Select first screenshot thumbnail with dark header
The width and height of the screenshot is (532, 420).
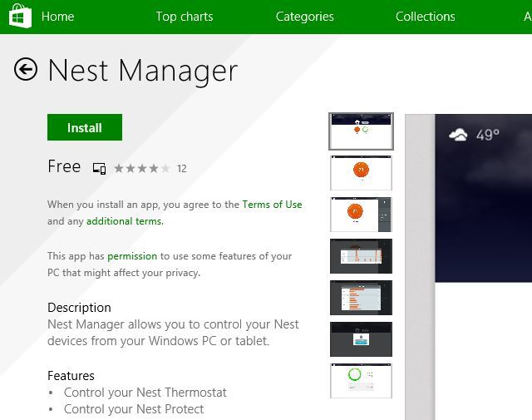click(x=361, y=131)
